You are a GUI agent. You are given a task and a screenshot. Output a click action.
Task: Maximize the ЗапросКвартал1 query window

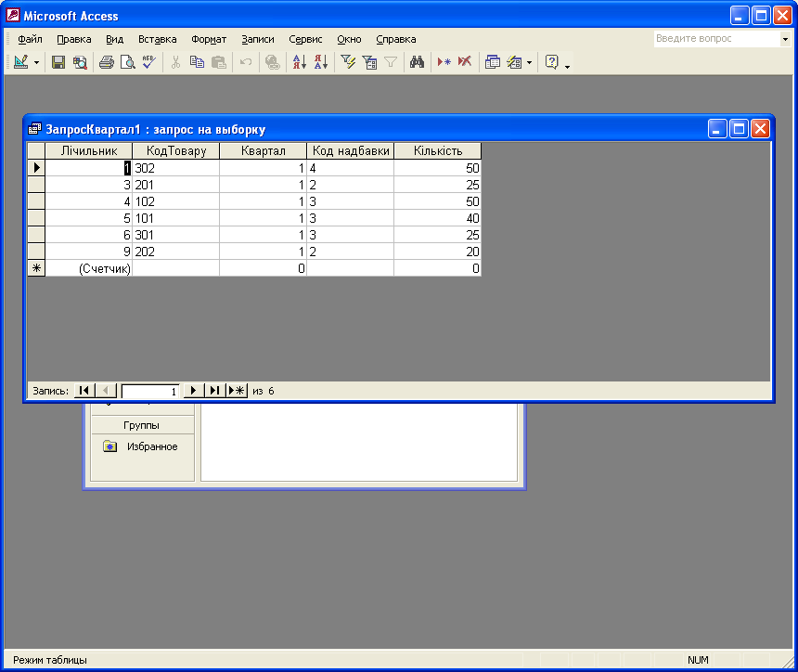[x=739, y=129]
